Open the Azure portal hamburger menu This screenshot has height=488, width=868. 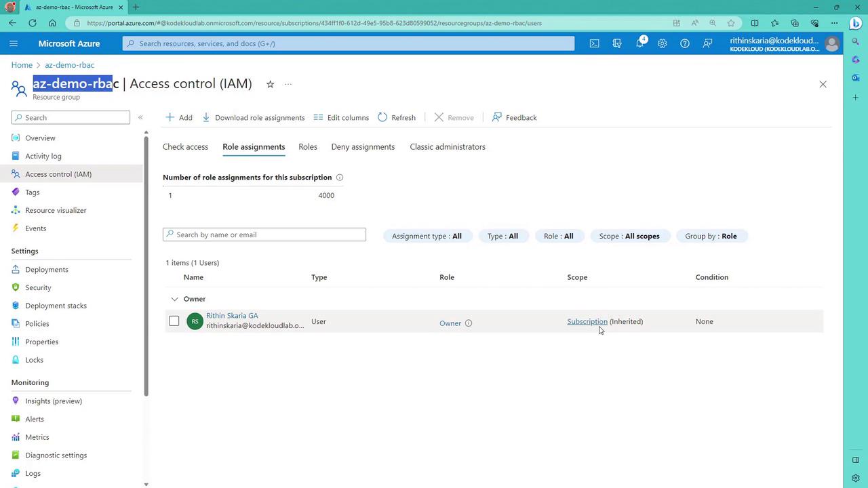tap(14, 43)
